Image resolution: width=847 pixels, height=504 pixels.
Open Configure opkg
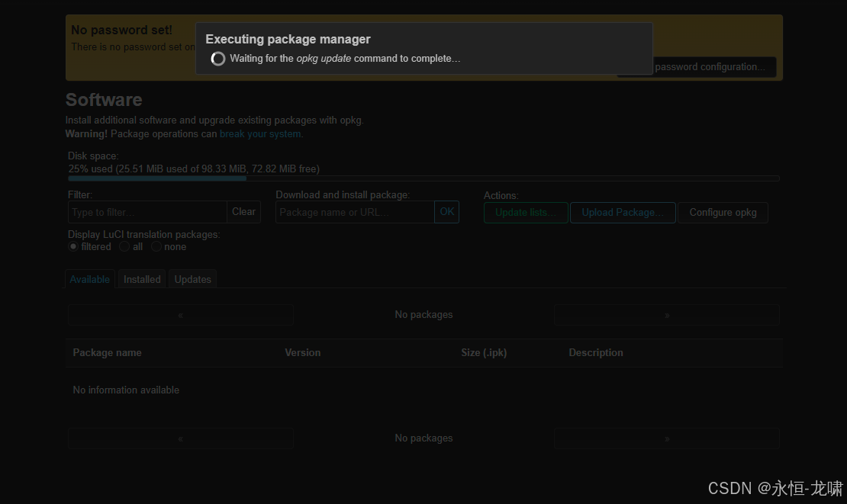(723, 213)
